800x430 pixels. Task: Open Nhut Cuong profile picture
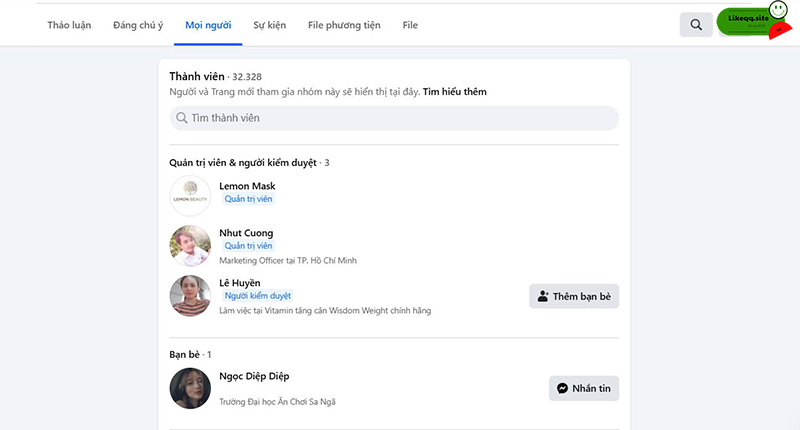point(190,246)
